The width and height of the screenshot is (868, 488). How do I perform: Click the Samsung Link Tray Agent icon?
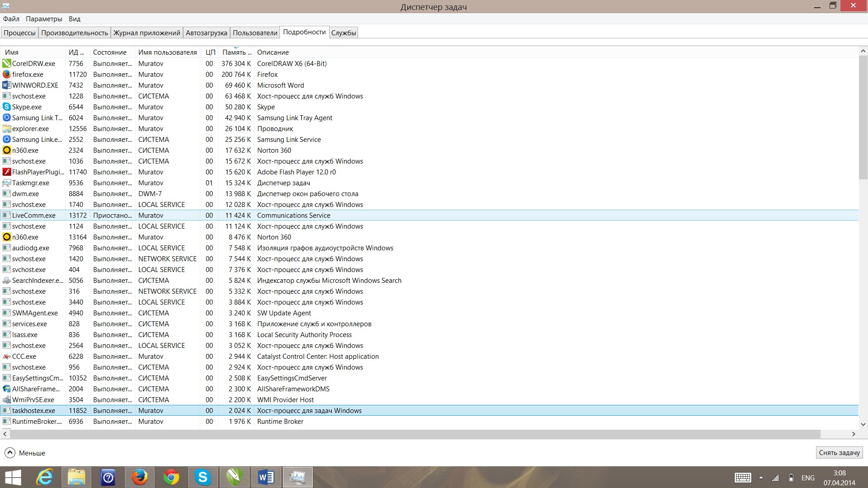pyautogui.click(x=6, y=118)
